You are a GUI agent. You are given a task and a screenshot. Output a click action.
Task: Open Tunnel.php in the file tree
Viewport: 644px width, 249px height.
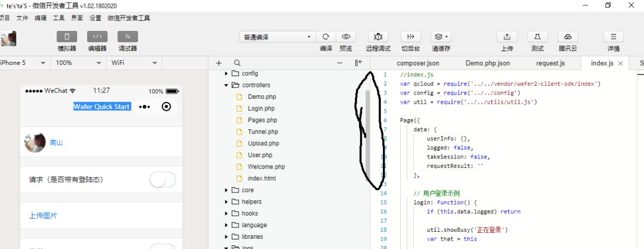pos(263,132)
